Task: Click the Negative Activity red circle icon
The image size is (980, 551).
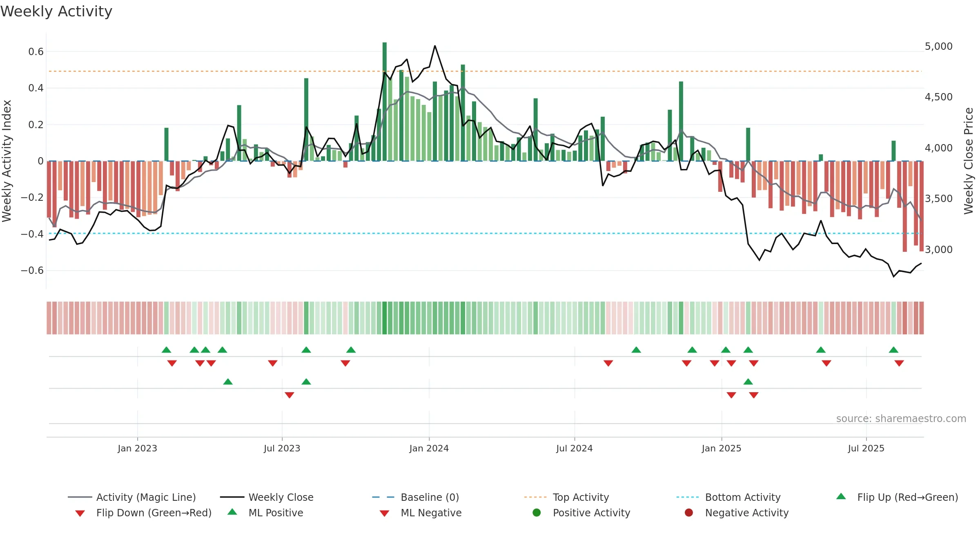Action: (x=688, y=513)
